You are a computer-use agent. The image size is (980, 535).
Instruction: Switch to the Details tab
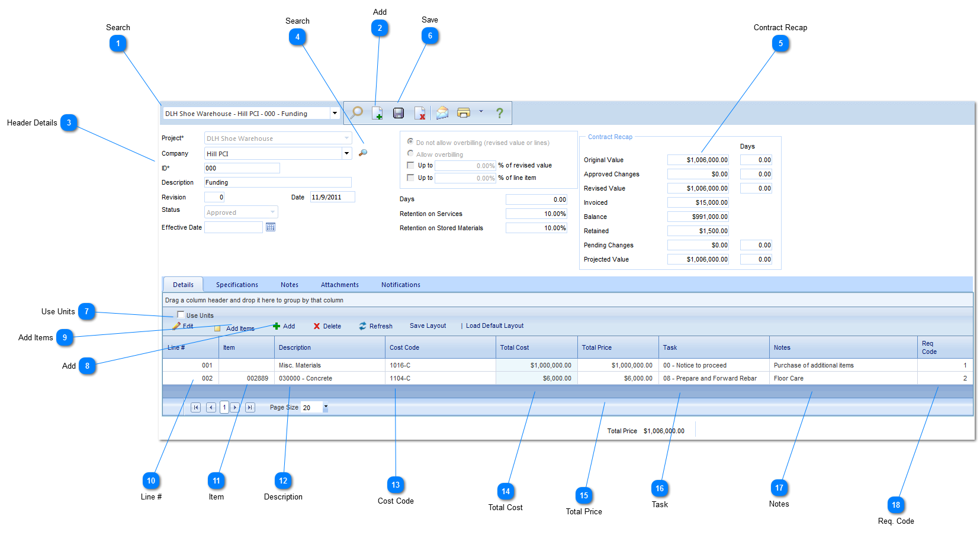point(183,285)
